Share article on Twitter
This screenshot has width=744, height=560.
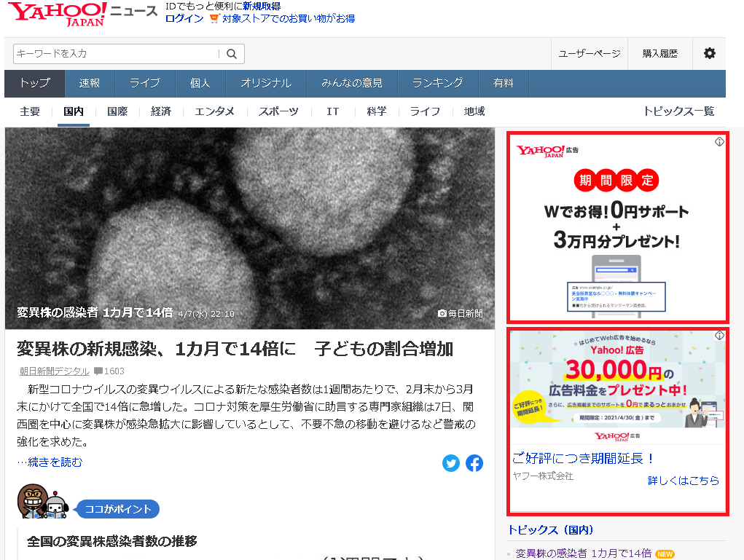(x=451, y=463)
